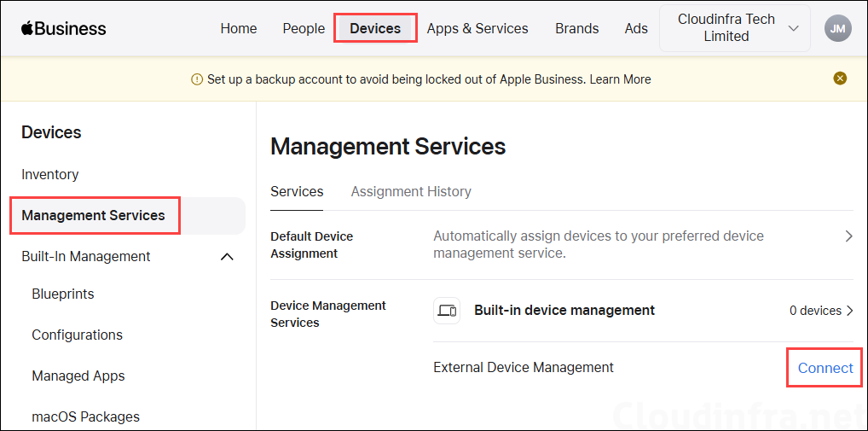Open the 0 devices chevron
This screenshot has height=431, width=868.
[x=850, y=311]
